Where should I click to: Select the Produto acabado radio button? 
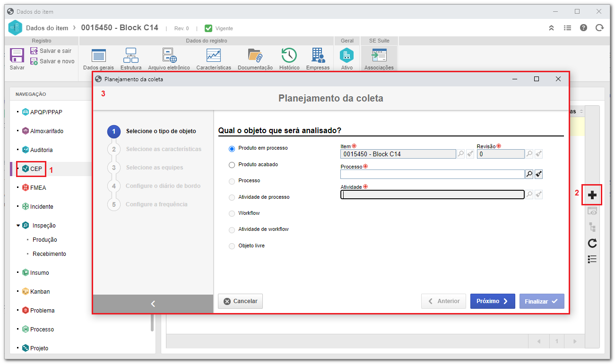coord(232,165)
